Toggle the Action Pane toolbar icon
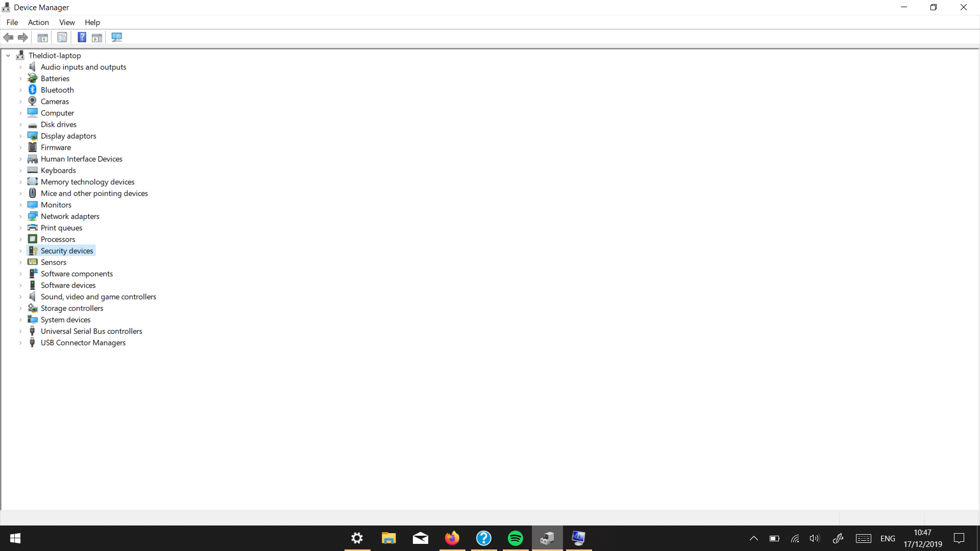The width and height of the screenshot is (980, 551). tap(97, 37)
